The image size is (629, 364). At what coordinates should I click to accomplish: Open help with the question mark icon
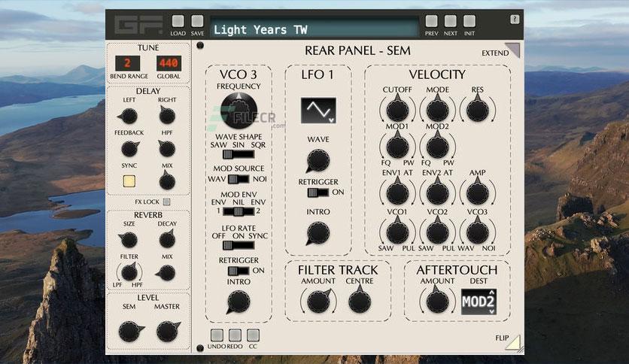coord(515,20)
